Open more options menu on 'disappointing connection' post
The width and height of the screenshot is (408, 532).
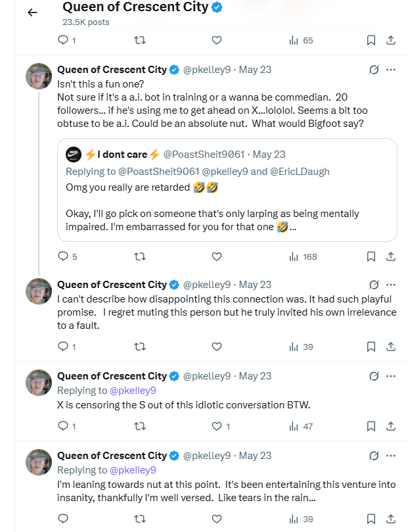pos(391,285)
